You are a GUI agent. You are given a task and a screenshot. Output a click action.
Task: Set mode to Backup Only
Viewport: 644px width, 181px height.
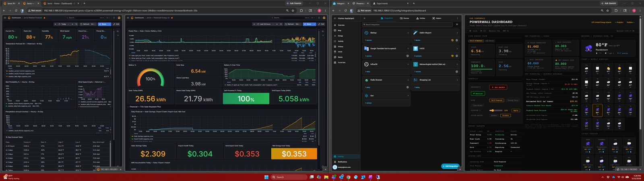coord(513,100)
